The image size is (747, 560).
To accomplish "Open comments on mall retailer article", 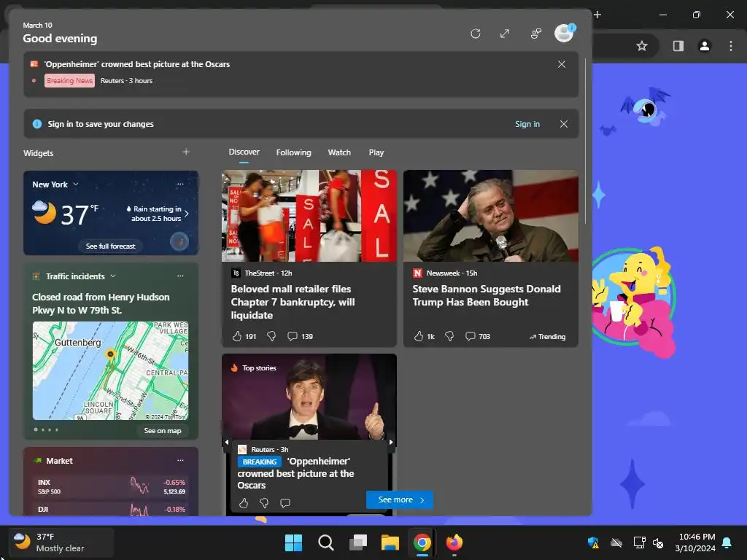I will (300, 336).
